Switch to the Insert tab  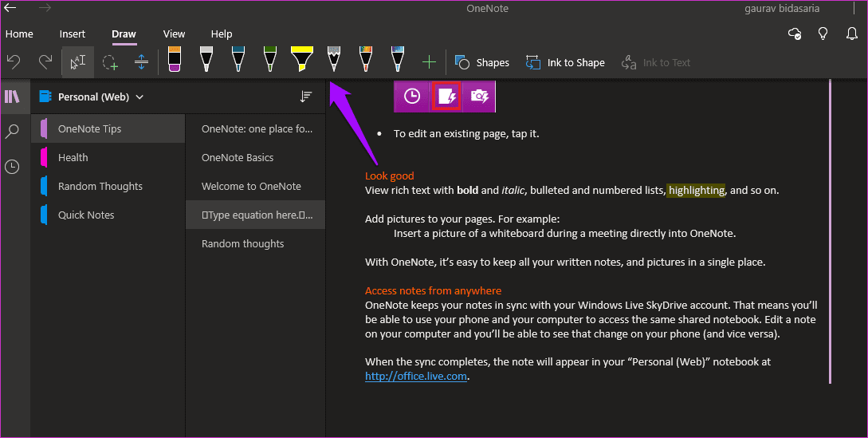coord(73,34)
